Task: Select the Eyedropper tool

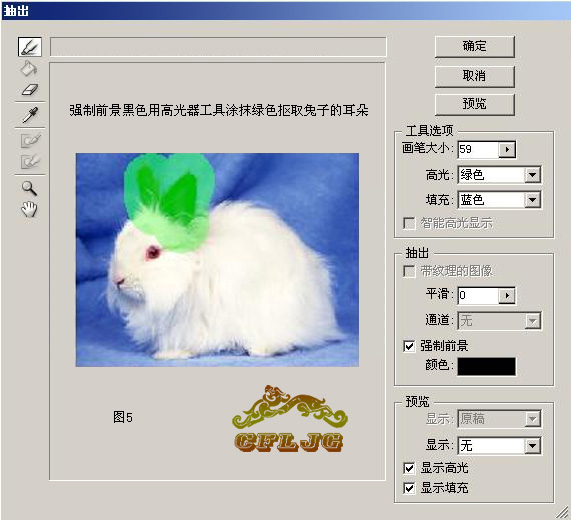Action: [x=30, y=115]
